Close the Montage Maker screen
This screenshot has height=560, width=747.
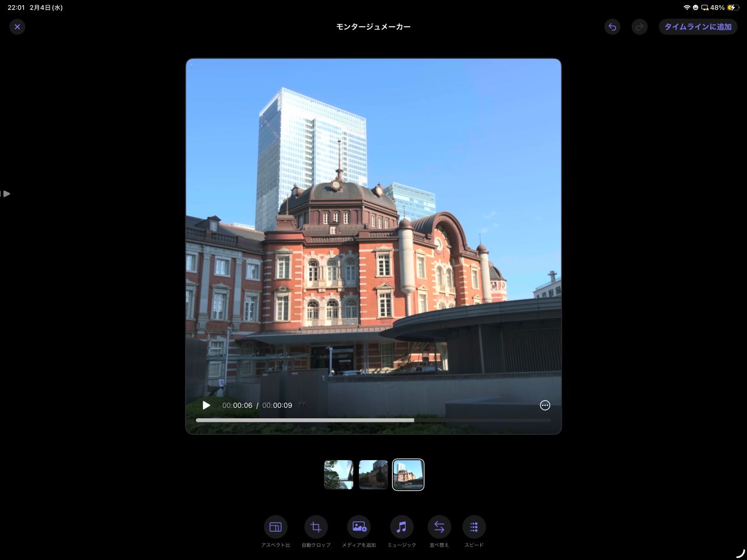[x=18, y=27]
